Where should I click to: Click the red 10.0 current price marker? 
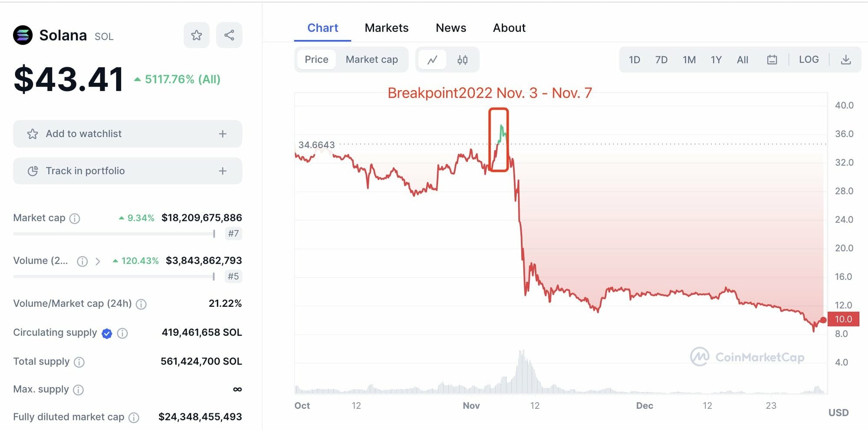(x=843, y=319)
